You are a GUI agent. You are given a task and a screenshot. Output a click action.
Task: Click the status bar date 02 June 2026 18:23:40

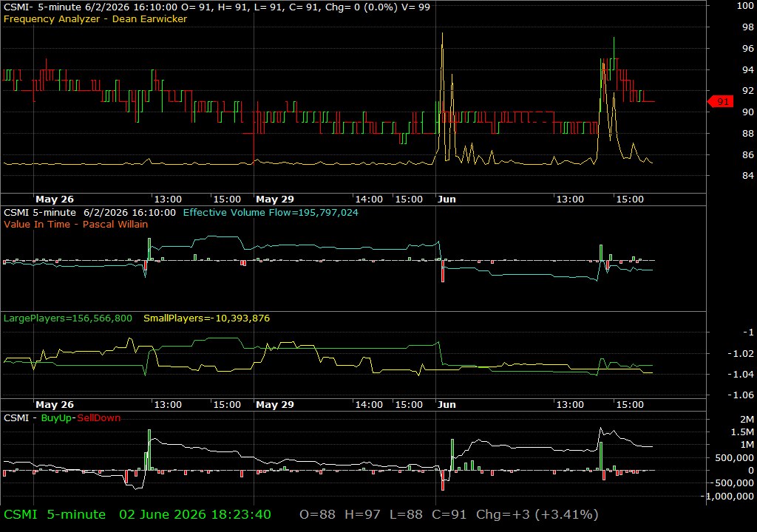195,514
